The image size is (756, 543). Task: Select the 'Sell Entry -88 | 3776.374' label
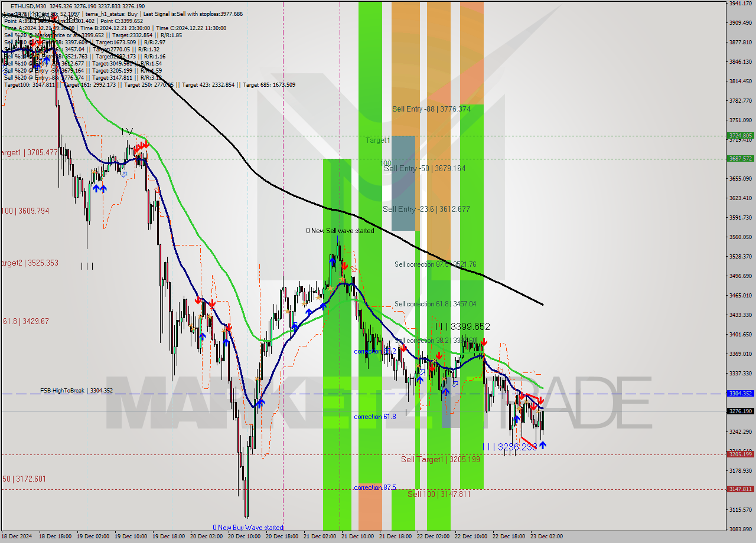pyautogui.click(x=431, y=109)
